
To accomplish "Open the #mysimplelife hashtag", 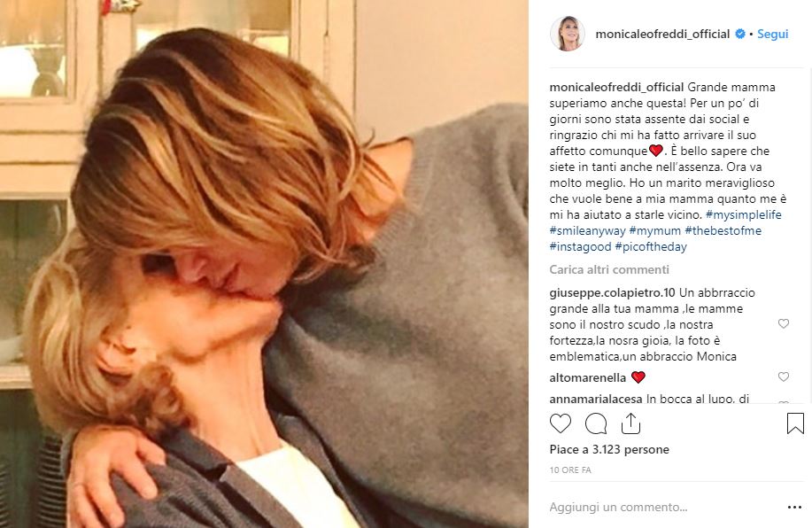I will click(743, 214).
